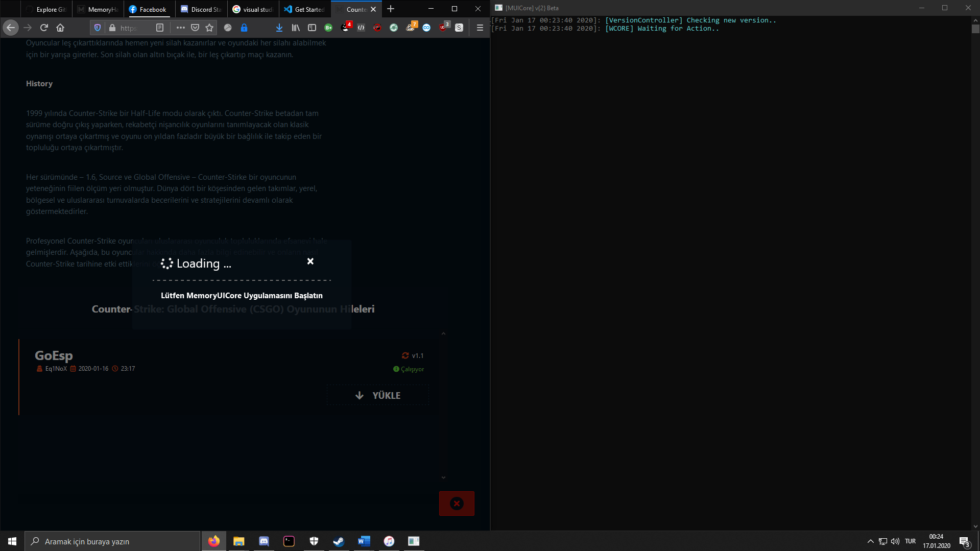Viewport: 980px width, 551px height.
Task: Click the scrollbar thumb in MUICore console window
Action: (975, 29)
